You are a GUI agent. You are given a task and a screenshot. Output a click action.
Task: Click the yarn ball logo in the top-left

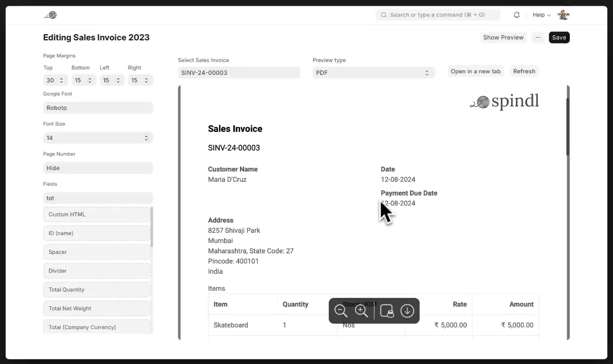click(x=51, y=15)
